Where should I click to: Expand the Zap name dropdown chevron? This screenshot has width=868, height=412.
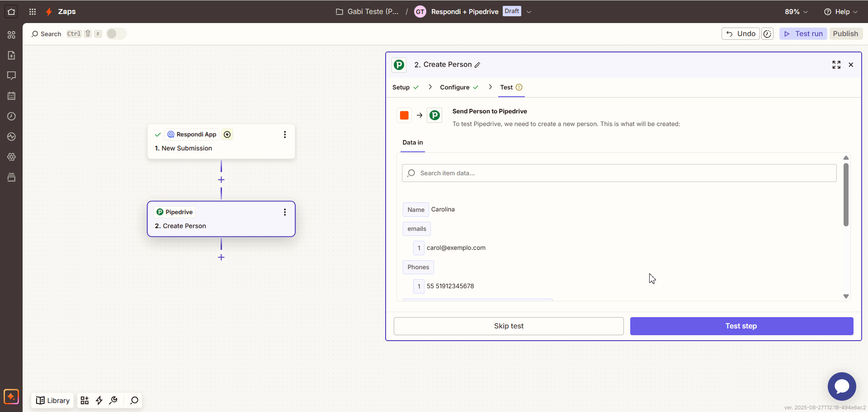529,12
